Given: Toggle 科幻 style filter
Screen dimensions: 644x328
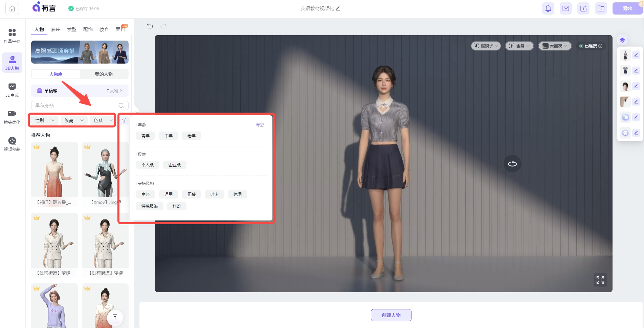Looking at the screenshot, I should (x=177, y=206).
